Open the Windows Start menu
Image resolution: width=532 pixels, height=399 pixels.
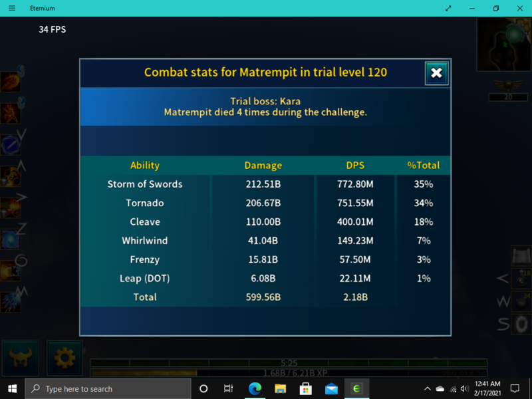click(x=12, y=389)
